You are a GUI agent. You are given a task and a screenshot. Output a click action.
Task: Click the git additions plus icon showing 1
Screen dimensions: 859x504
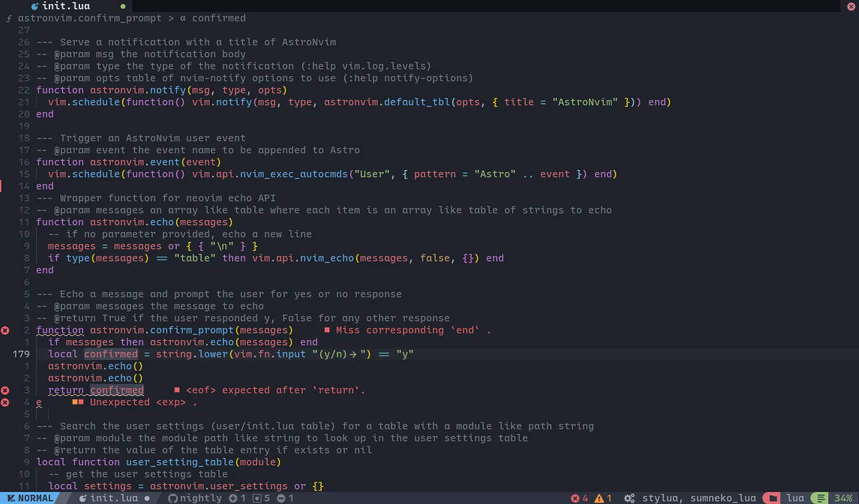coord(232,498)
